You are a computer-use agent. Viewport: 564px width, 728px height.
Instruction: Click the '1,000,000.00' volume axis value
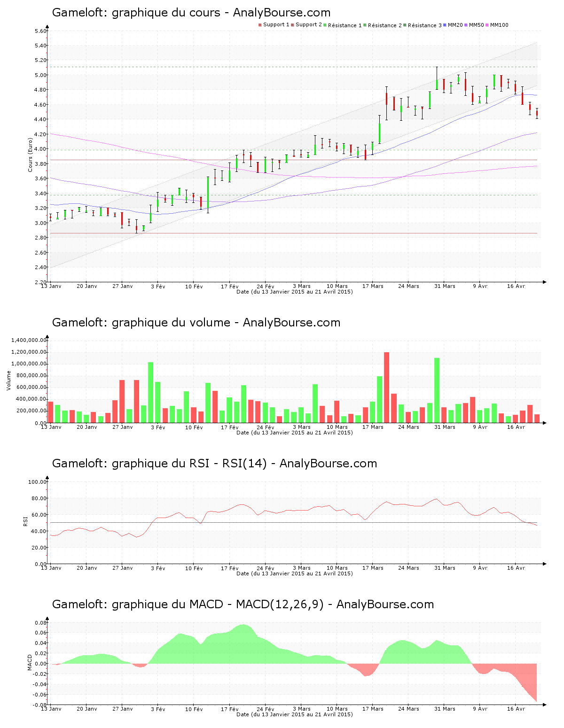28,364
